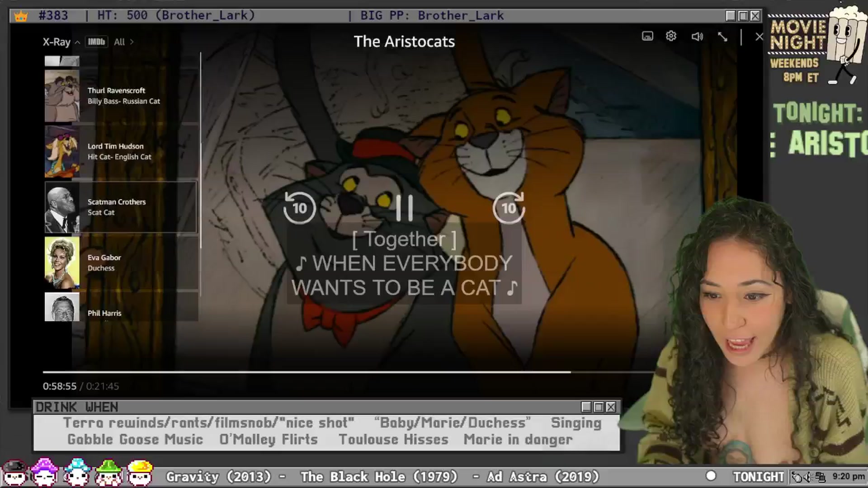This screenshot has height=488, width=868.
Task: Select Eva Gabor cast entry
Action: coord(121,263)
